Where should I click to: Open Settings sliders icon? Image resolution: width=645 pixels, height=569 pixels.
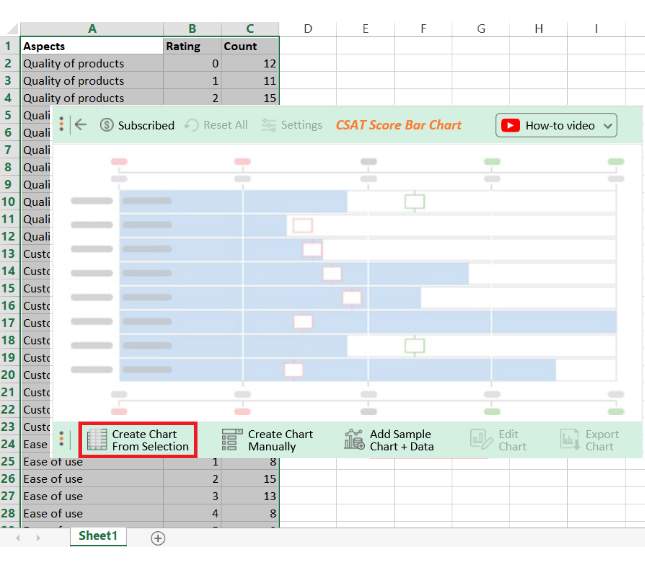[x=269, y=125]
